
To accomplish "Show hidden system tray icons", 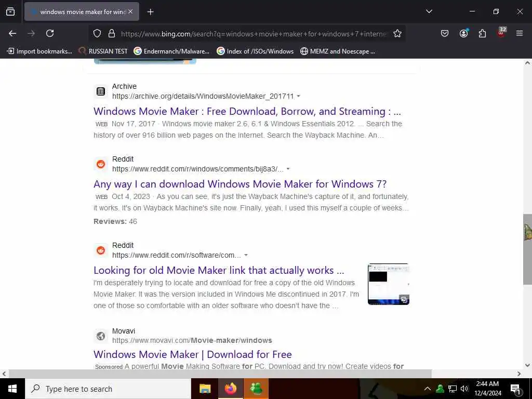I will click(428, 389).
